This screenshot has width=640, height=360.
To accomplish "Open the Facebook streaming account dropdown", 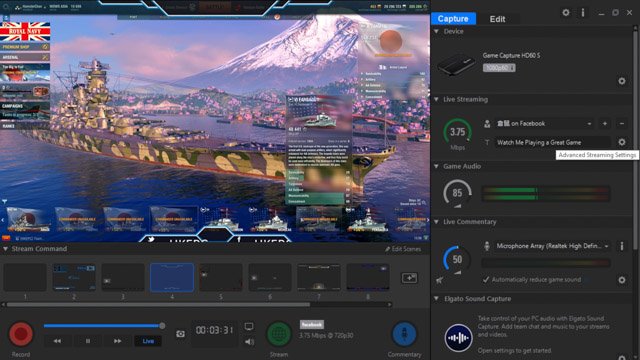I will [544, 123].
